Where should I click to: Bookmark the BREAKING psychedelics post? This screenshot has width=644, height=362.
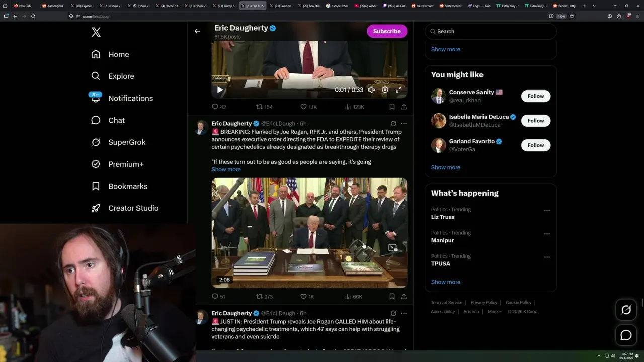coord(392,297)
